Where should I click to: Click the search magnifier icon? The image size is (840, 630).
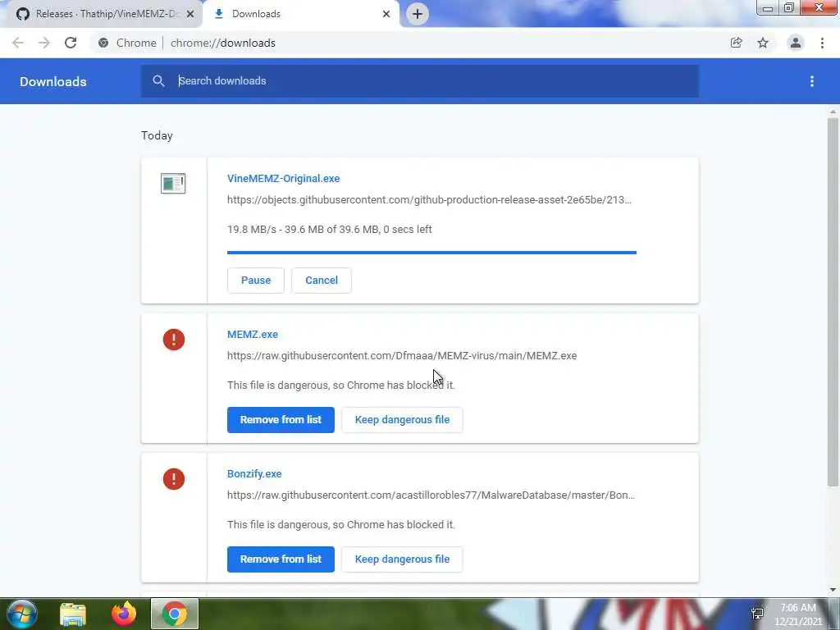[158, 81]
